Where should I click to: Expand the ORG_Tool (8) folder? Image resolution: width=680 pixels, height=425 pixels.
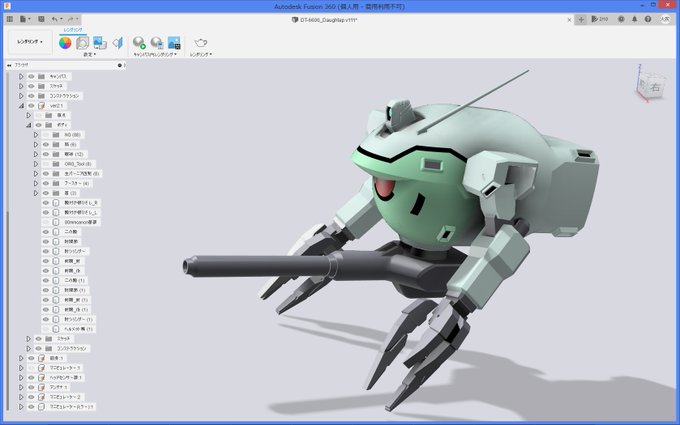pos(36,164)
